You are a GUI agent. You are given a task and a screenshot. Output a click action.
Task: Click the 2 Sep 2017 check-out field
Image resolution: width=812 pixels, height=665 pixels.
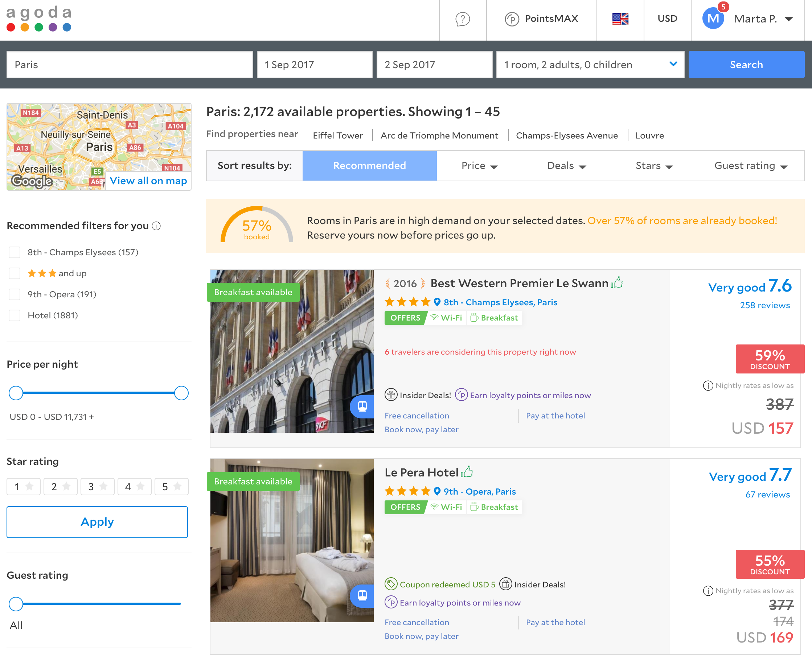coord(435,64)
